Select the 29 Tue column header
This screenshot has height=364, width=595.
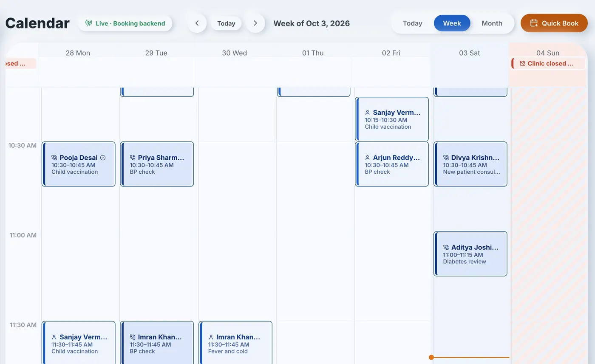tap(156, 53)
